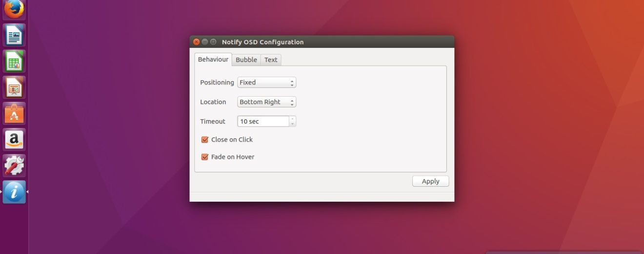644x254 pixels.
Task: Minimize the Notify OSD Configuration window
Action: pos(205,42)
